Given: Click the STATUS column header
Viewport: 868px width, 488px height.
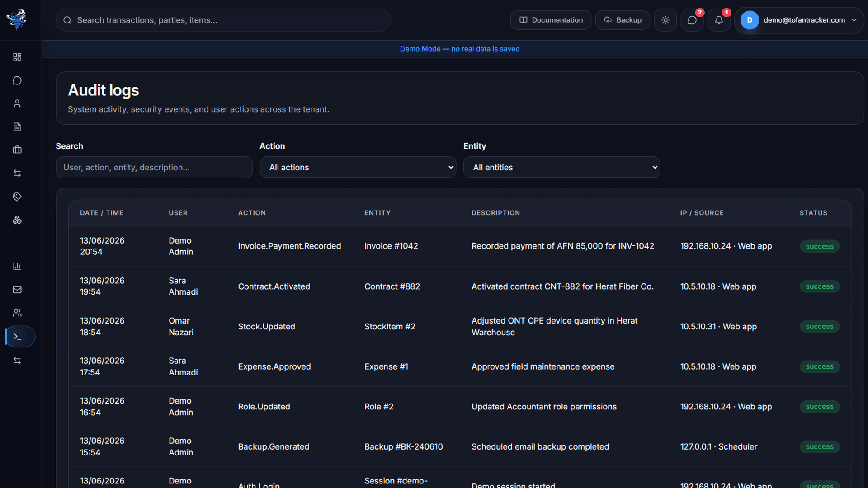Looking at the screenshot, I should click(x=813, y=213).
